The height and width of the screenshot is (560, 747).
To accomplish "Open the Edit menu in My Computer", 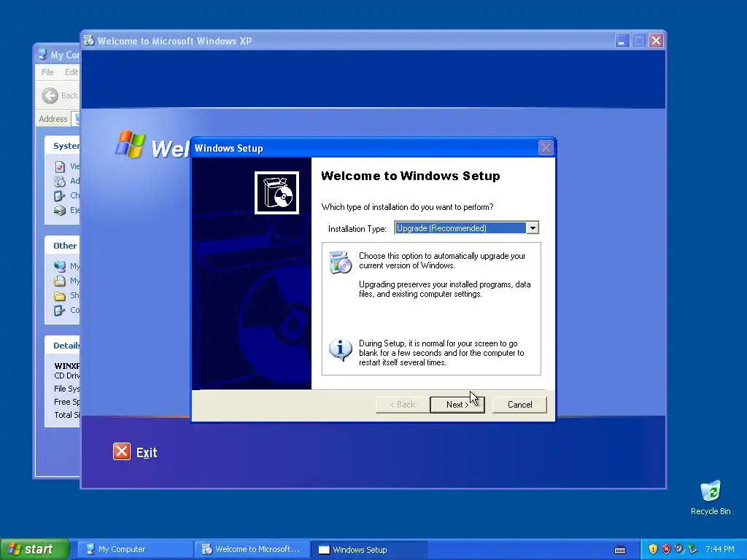I will tap(71, 72).
